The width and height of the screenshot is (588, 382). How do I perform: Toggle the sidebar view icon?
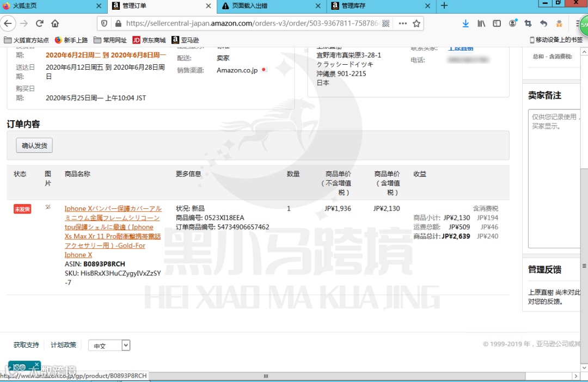497,23
